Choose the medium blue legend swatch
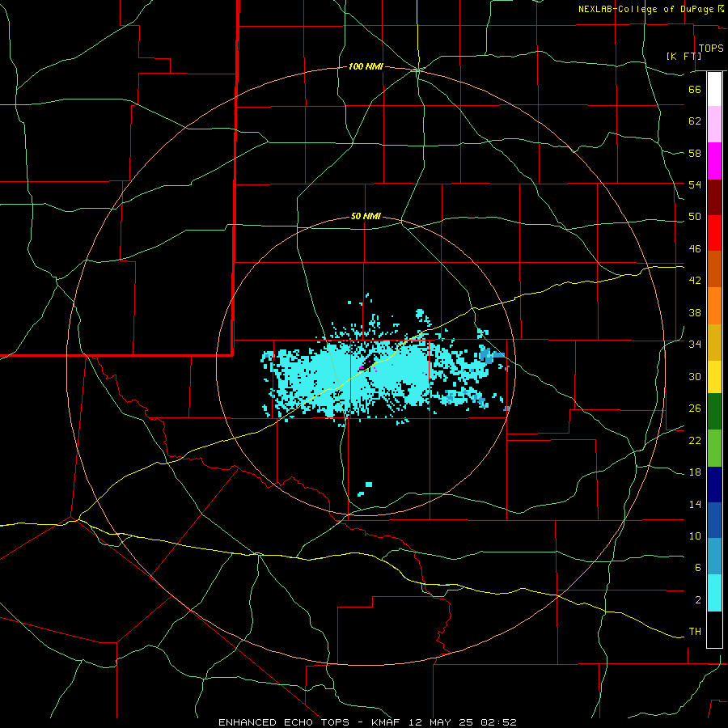Screen dimensions: 728x728 (714, 520)
